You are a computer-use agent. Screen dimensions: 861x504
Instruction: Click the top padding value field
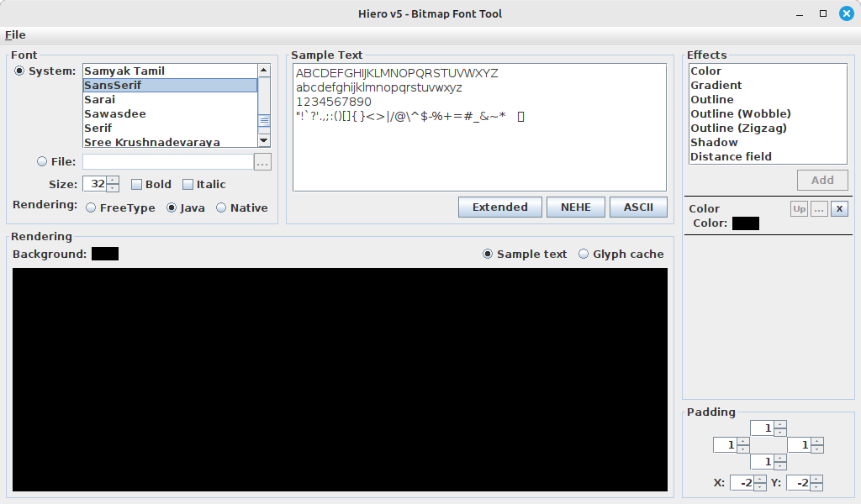pos(762,428)
